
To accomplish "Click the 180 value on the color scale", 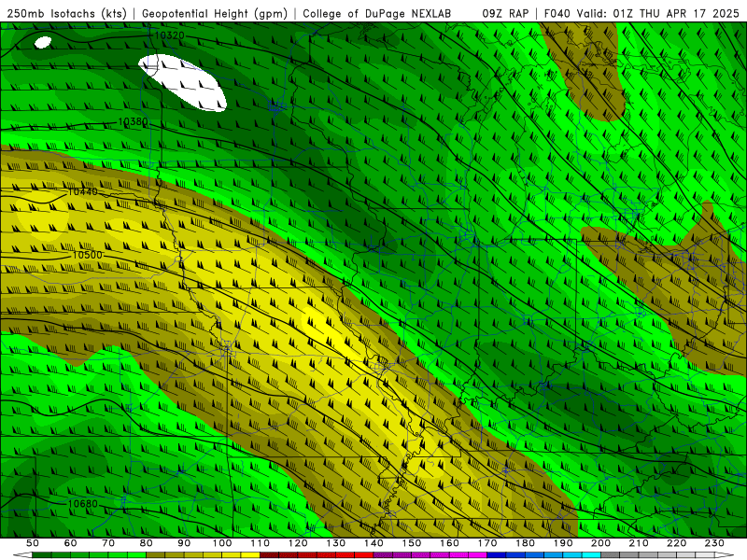I will tap(525, 543).
